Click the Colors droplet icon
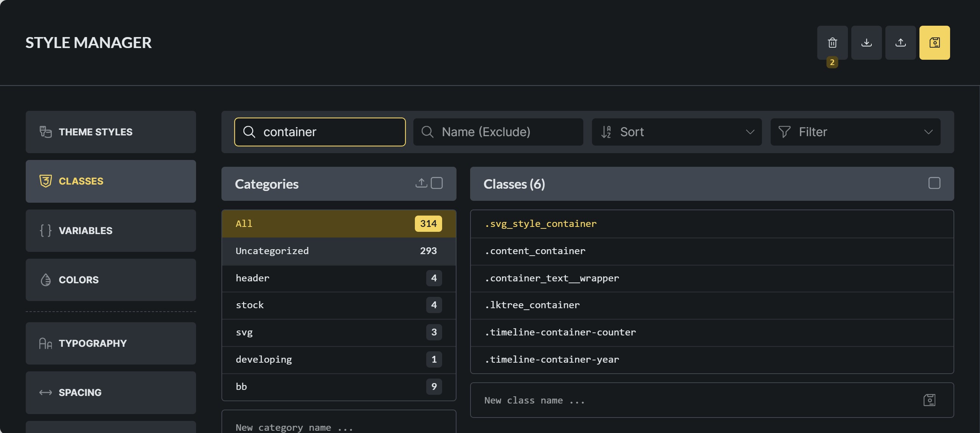980x433 pixels. (x=46, y=280)
